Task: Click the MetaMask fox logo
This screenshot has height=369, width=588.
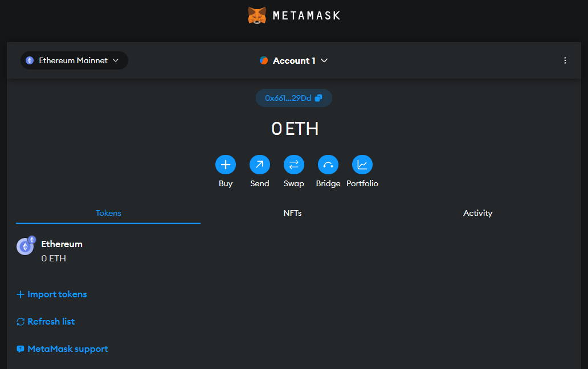Action: [x=258, y=15]
